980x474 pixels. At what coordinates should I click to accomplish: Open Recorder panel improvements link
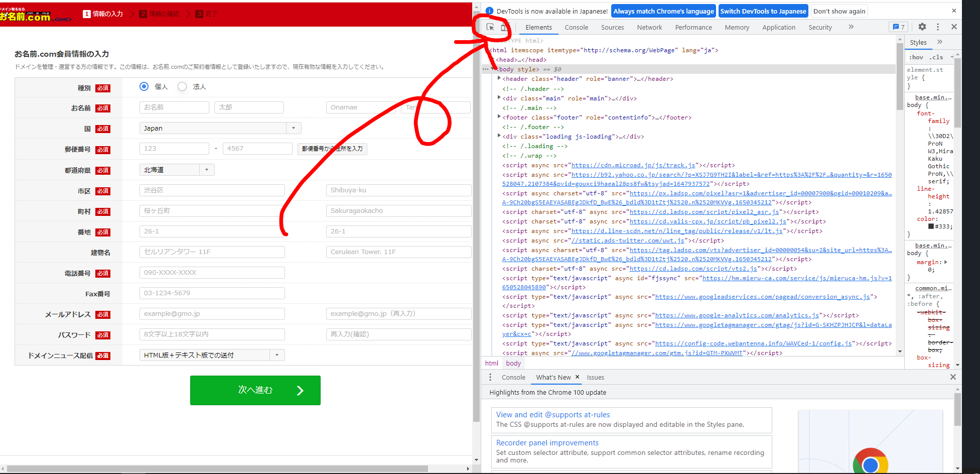(547, 443)
